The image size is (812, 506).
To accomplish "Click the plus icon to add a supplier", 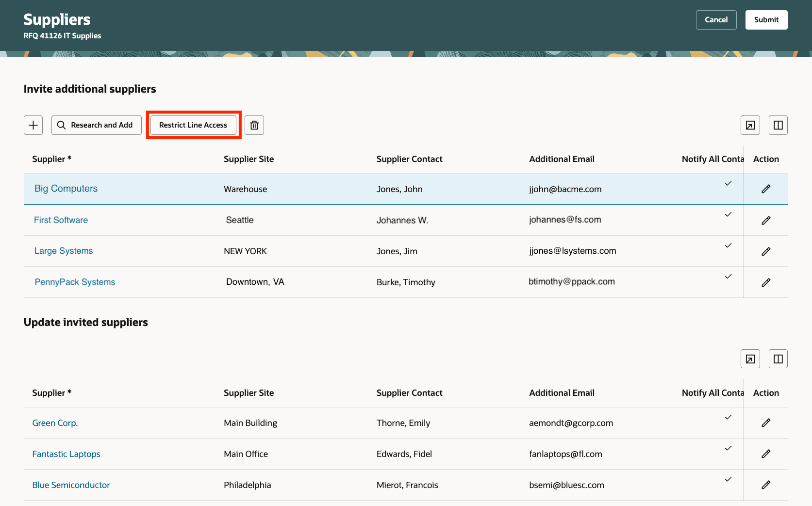I will tap(33, 125).
